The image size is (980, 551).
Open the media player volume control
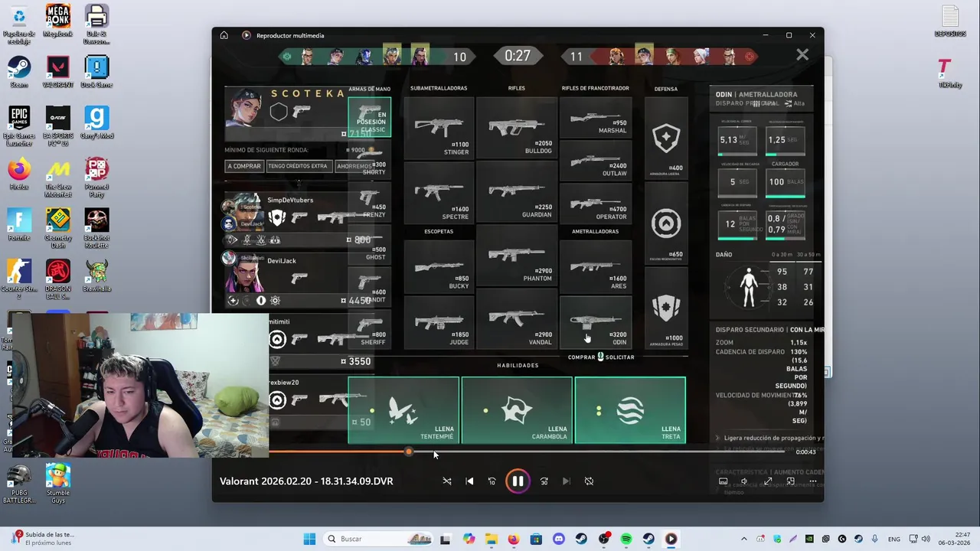click(x=745, y=481)
